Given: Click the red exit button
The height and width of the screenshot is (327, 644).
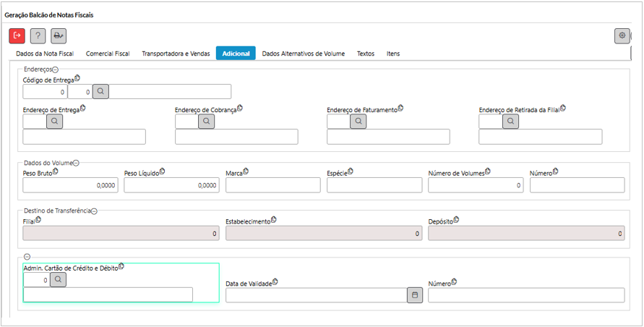Looking at the screenshot, I should (17, 35).
